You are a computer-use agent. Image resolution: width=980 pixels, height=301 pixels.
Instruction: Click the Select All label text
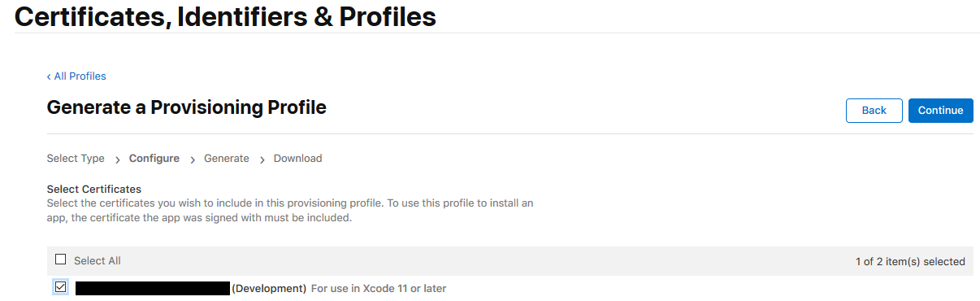(x=98, y=260)
